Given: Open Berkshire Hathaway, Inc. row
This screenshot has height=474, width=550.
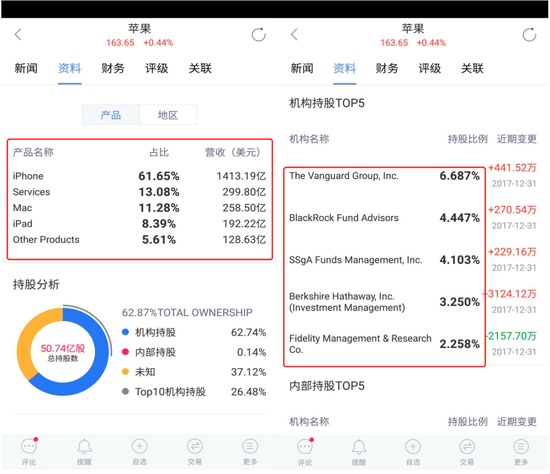Looking at the screenshot, I should click(x=412, y=302).
